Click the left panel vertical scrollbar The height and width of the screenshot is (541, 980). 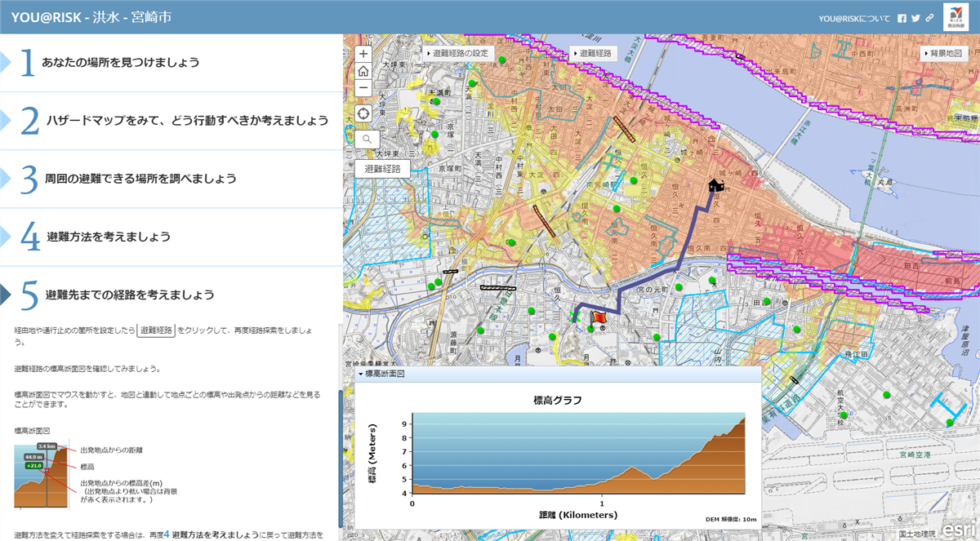pos(341,432)
